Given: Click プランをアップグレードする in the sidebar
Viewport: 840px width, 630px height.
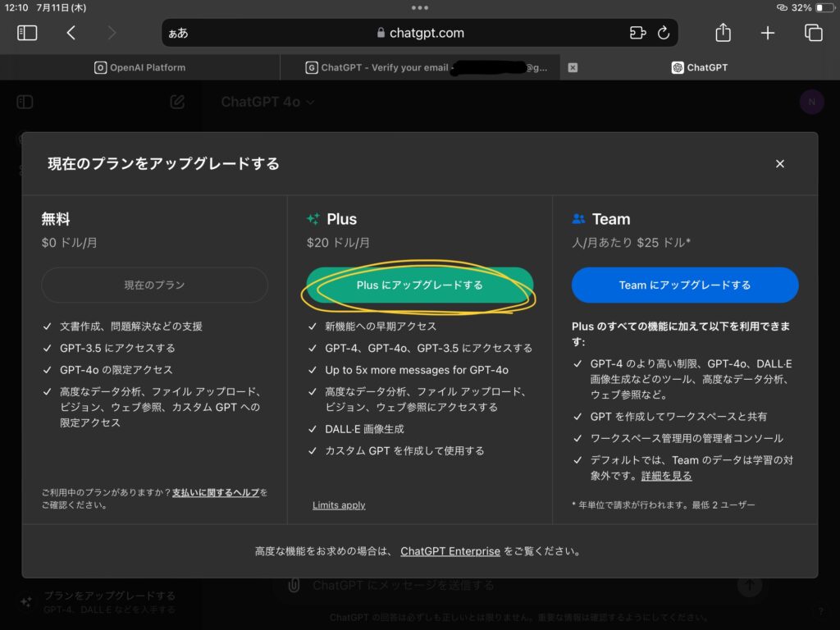Looking at the screenshot, I should 109,596.
